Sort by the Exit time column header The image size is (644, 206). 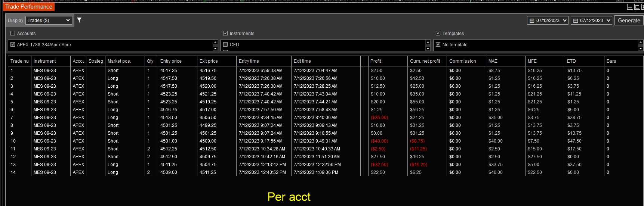pos(326,61)
